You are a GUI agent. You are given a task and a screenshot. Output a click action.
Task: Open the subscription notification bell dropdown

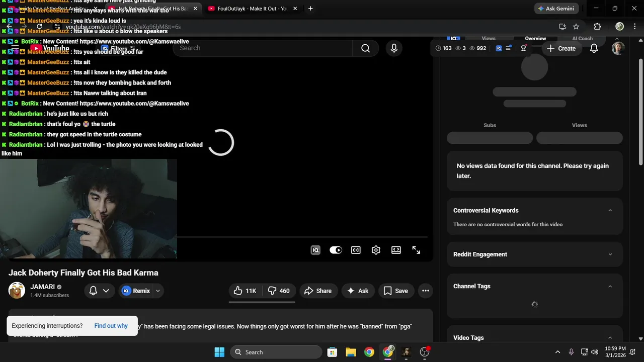[x=99, y=291]
